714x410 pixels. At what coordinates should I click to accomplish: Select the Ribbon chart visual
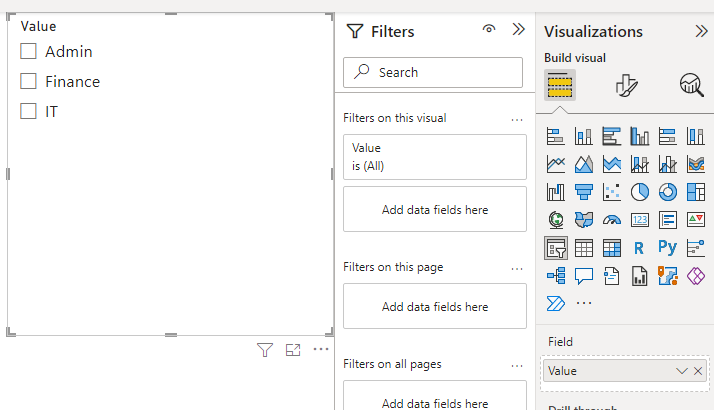click(696, 164)
